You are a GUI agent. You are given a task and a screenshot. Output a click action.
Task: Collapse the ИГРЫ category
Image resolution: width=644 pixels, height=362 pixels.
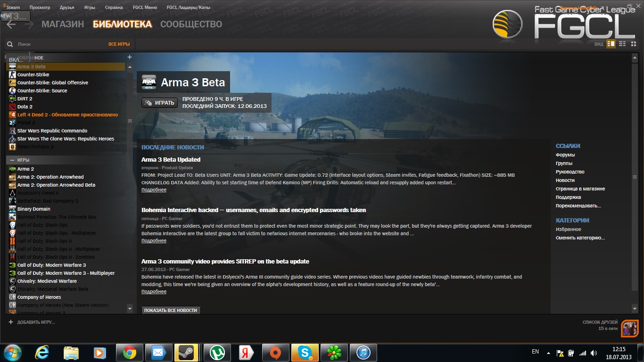point(12,160)
